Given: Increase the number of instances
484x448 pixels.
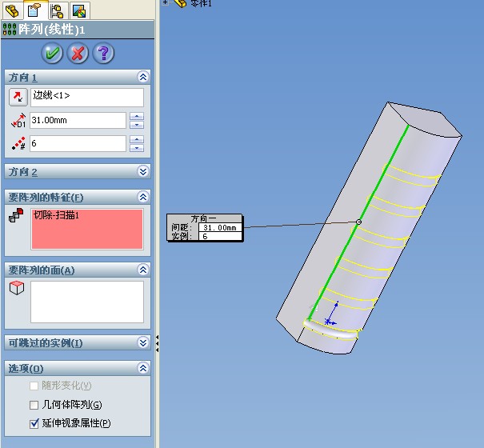Looking at the screenshot, I should 137,139.
